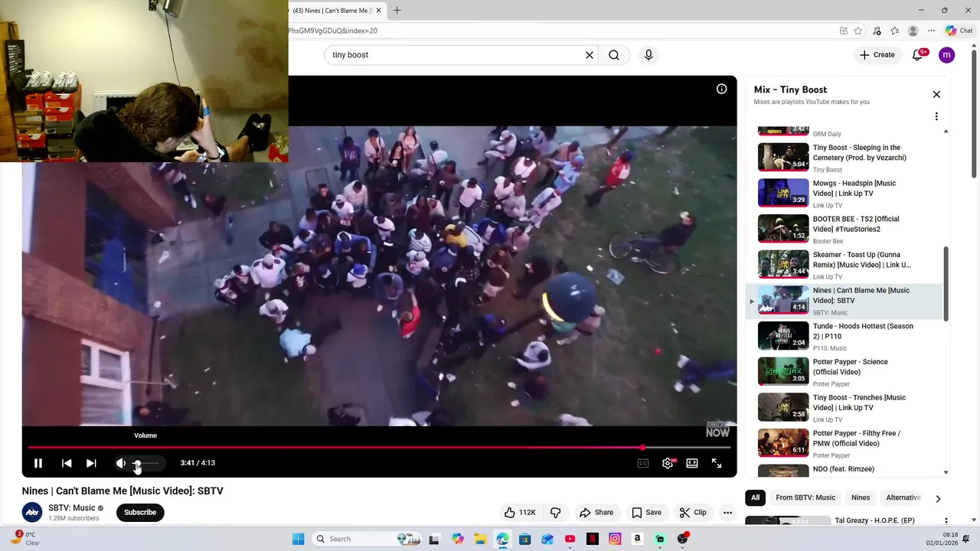
Task: Select the From SBTV: Music chip
Action: coord(805,497)
